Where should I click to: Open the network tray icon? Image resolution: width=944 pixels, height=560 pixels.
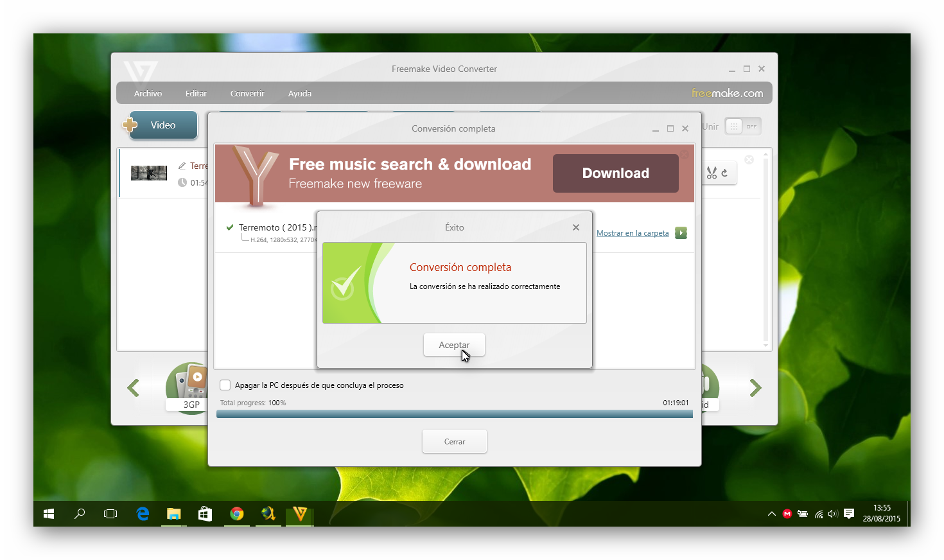point(819,514)
